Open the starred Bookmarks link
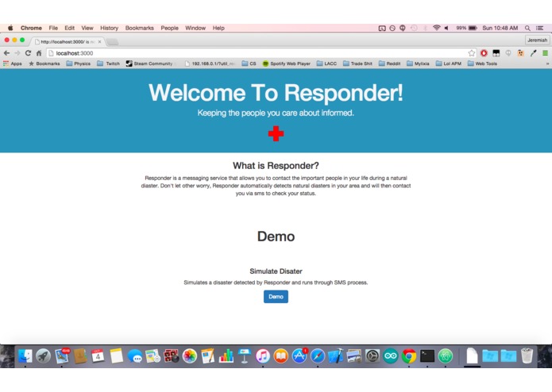This screenshot has height=392, width=552. [44, 63]
